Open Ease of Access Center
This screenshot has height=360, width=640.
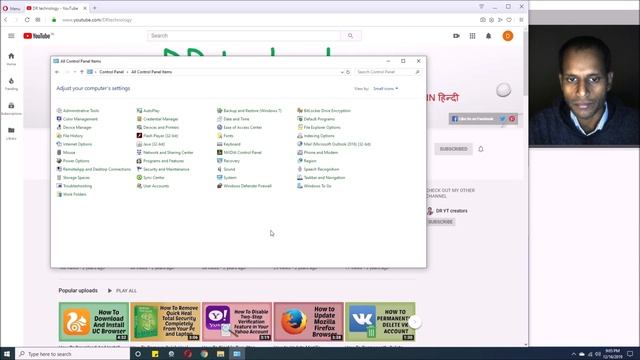point(240,127)
